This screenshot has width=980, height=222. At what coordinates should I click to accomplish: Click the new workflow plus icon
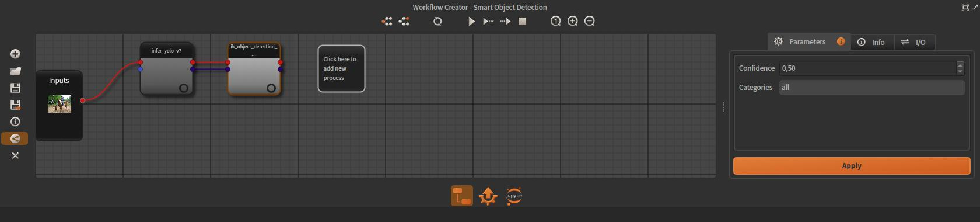(x=15, y=54)
